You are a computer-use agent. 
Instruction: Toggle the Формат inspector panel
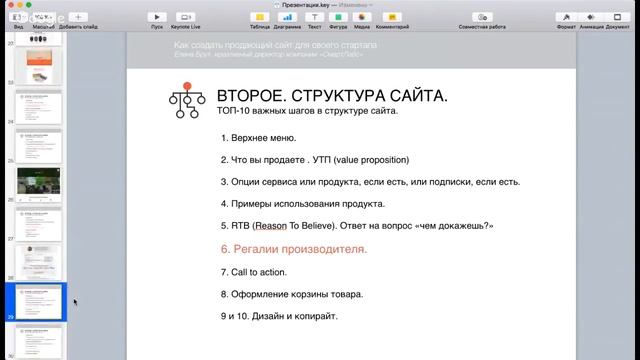coord(566,17)
